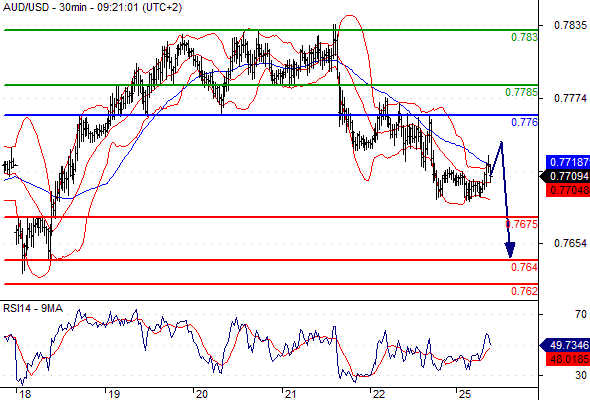Select the 0.762 red support label

tap(525, 291)
